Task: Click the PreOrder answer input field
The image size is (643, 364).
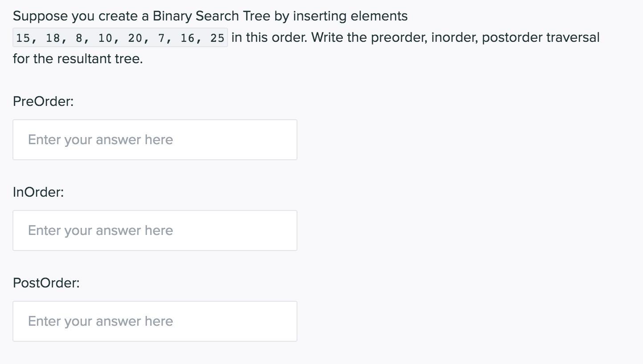Action: pos(155,140)
